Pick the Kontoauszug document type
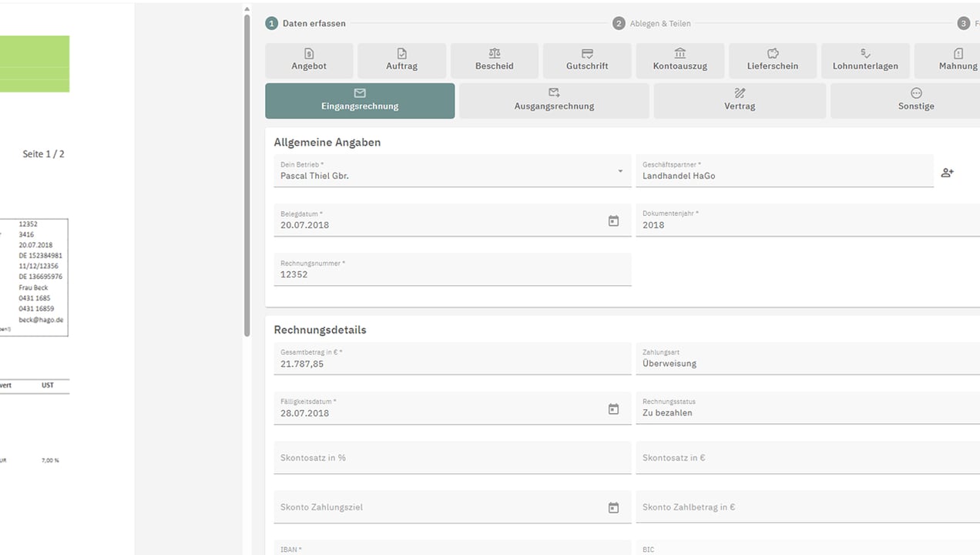The image size is (980, 555). [x=680, y=60]
